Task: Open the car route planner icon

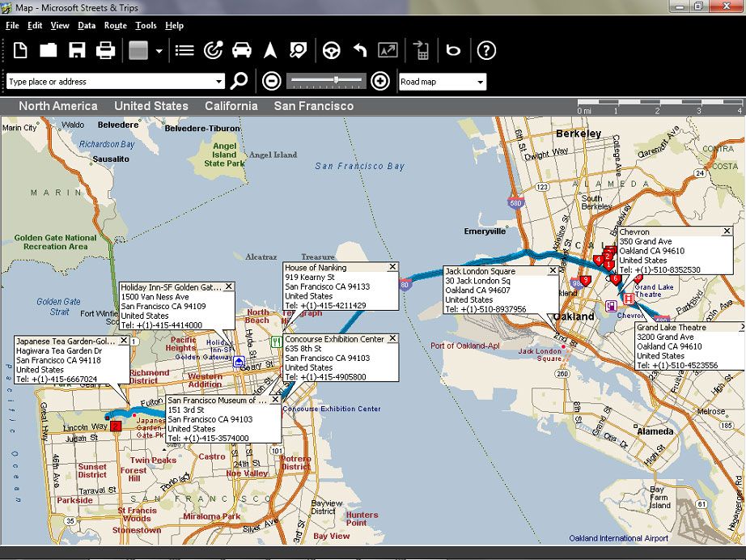Action: [241, 51]
